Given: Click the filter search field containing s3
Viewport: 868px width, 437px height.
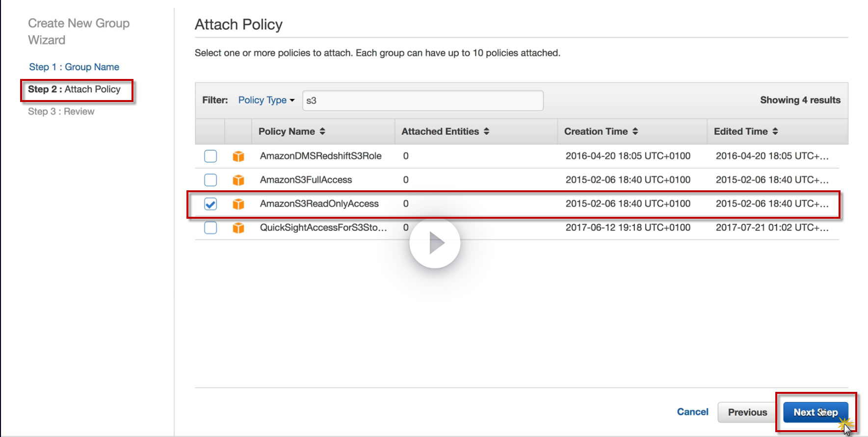Looking at the screenshot, I should (x=422, y=101).
